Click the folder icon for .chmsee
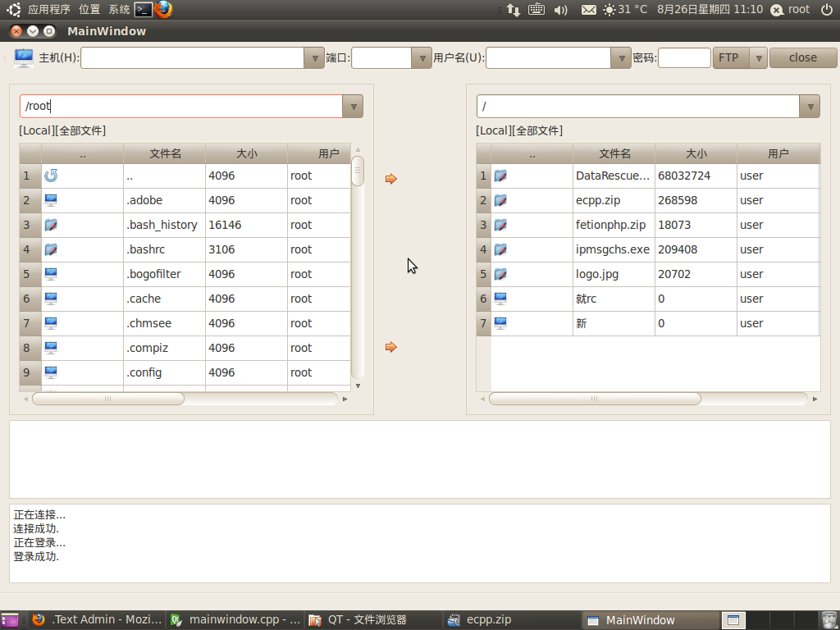Image resolution: width=840 pixels, height=630 pixels. (51, 323)
